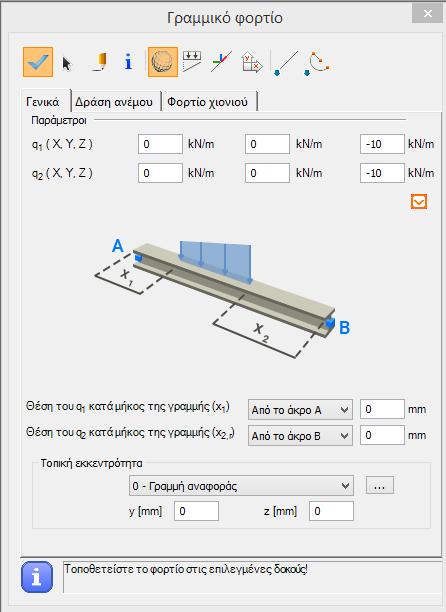Viewport: 446px width, 612px height.
Task: Open the 'Από το άκρο A' dropdown
Action: click(300, 410)
